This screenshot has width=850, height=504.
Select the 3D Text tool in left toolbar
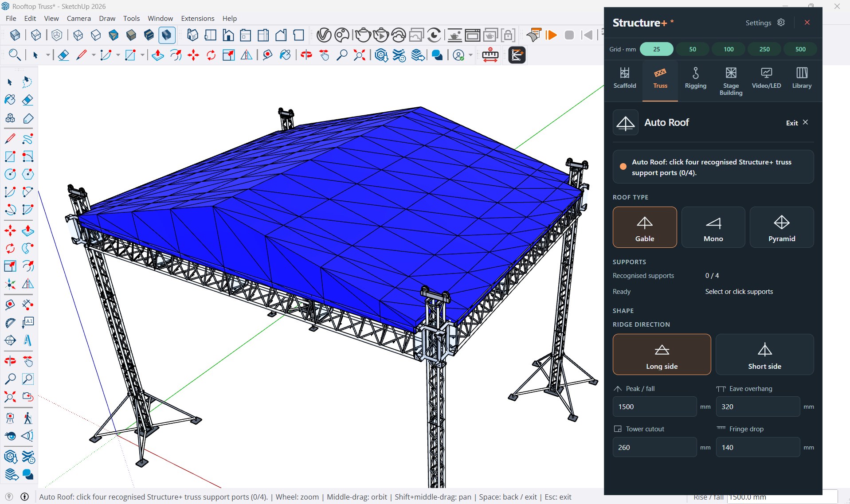tap(27, 340)
